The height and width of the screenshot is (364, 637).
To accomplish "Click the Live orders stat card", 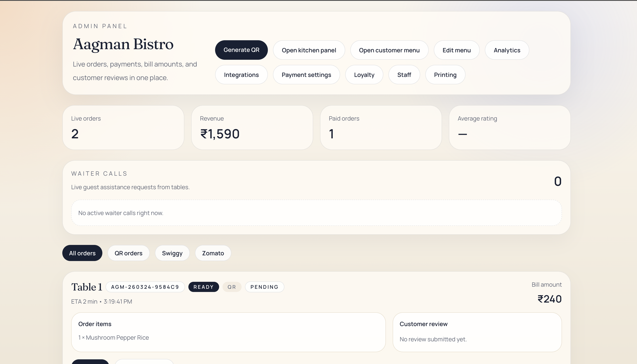I will [x=123, y=128].
